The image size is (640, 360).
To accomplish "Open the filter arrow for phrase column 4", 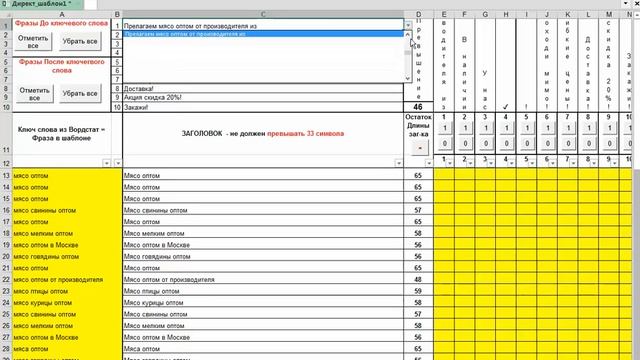I will point(511,163).
